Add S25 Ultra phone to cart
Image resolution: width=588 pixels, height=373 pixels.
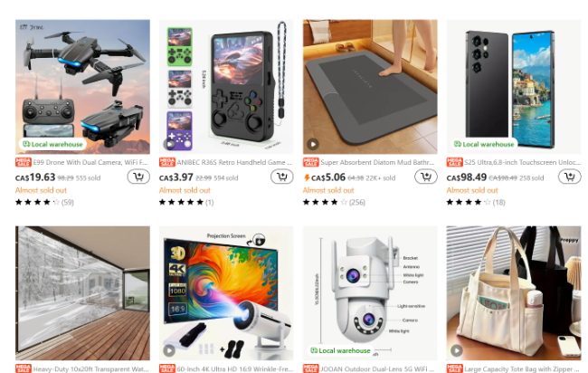pos(569,177)
